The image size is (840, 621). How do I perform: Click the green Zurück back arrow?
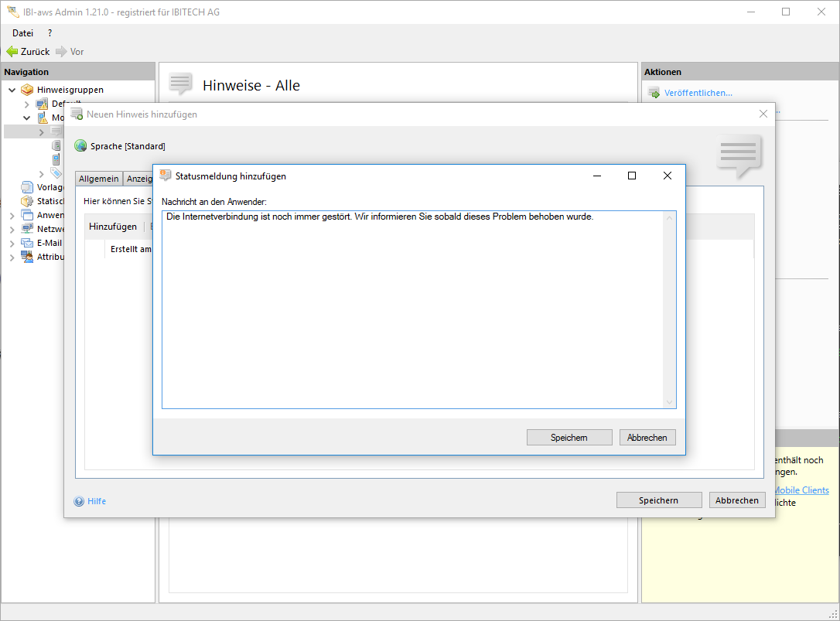[x=12, y=52]
